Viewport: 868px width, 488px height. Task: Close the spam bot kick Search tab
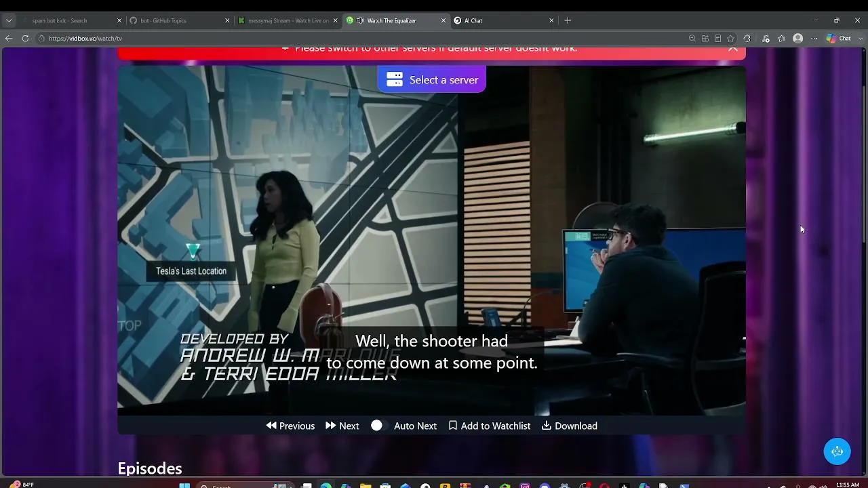point(119,20)
